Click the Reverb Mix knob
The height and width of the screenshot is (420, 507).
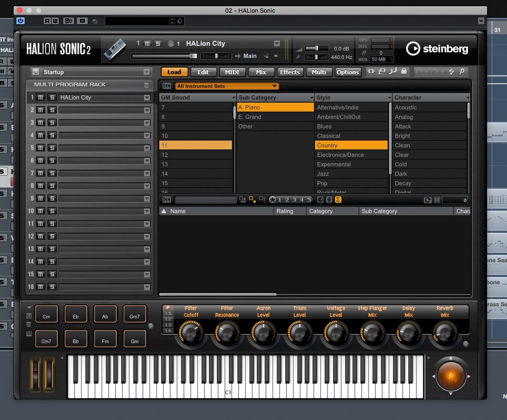click(x=444, y=333)
